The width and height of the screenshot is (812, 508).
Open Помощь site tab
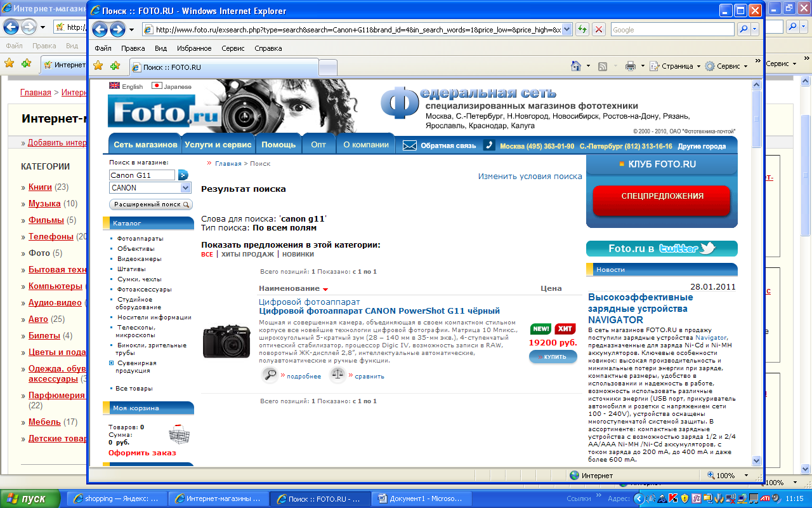coord(278,145)
